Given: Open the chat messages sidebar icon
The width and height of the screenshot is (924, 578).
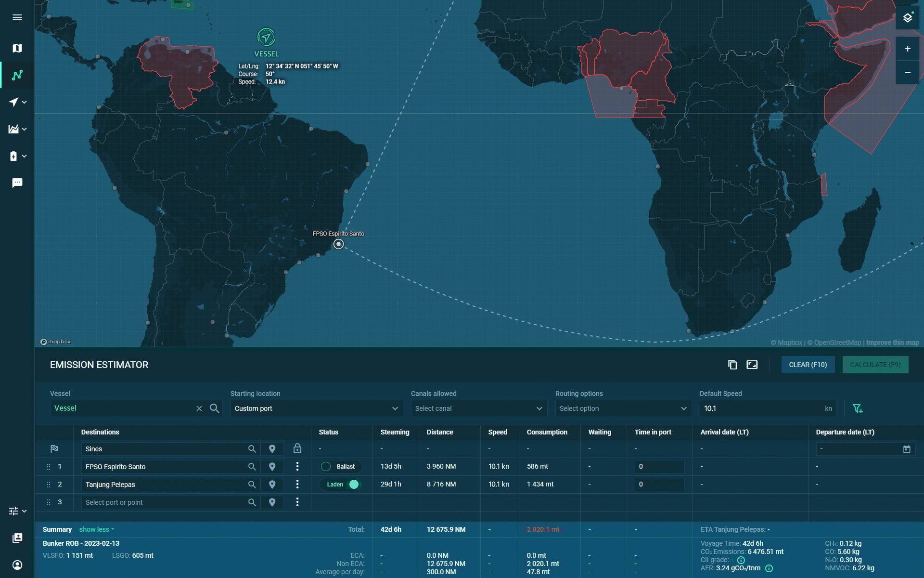Looking at the screenshot, I should [x=17, y=183].
